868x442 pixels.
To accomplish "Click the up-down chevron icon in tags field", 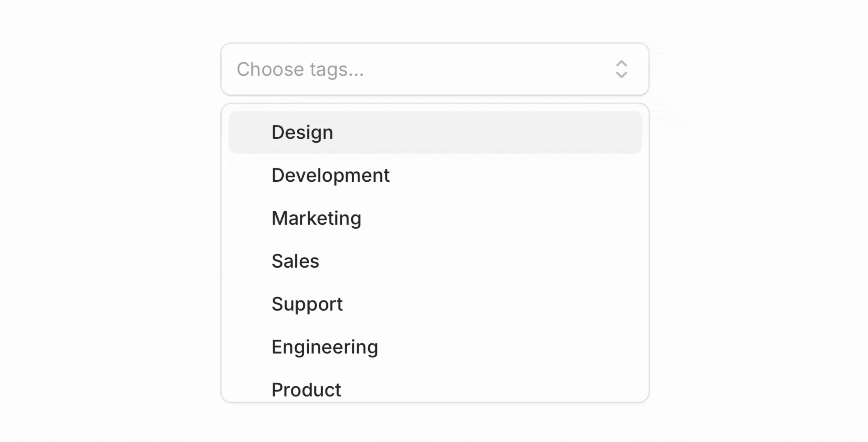I will pos(621,69).
